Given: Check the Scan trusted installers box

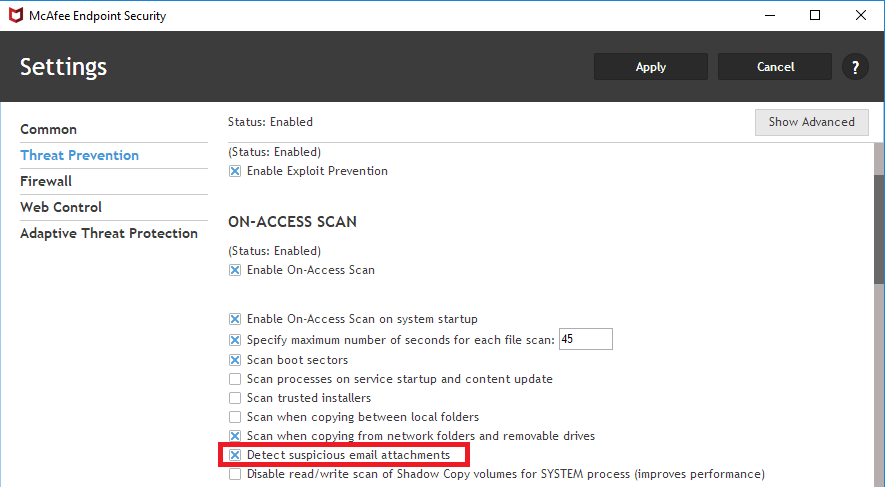Looking at the screenshot, I should [235, 398].
